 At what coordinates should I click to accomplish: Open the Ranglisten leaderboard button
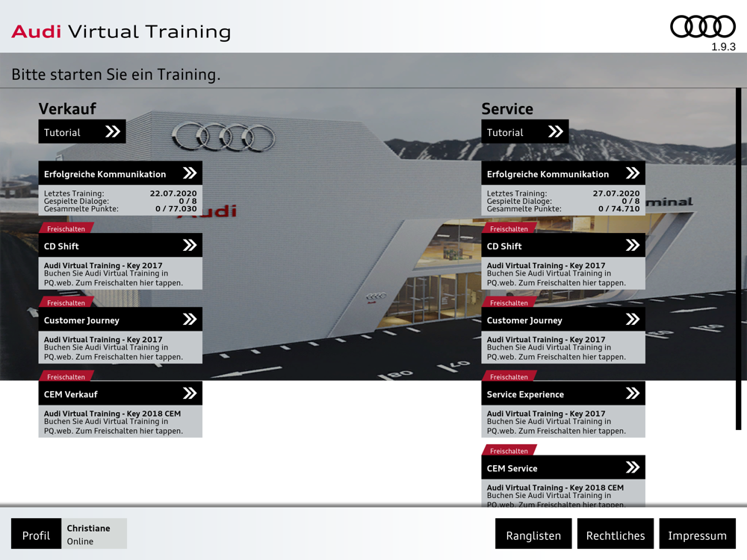pyautogui.click(x=533, y=534)
